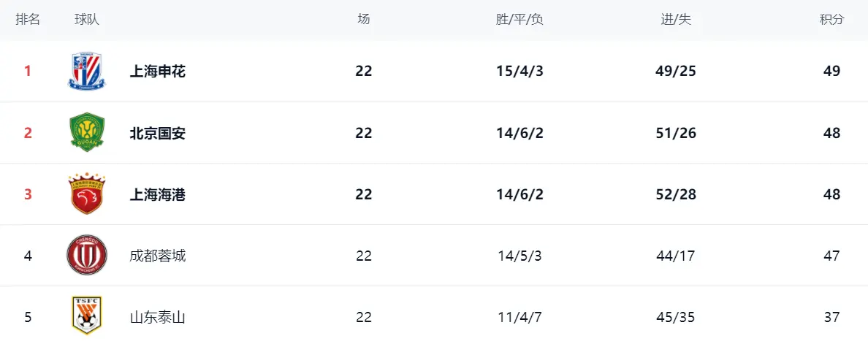Click the red rank number 1
The image size is (868, 344).
pos(28,72)
